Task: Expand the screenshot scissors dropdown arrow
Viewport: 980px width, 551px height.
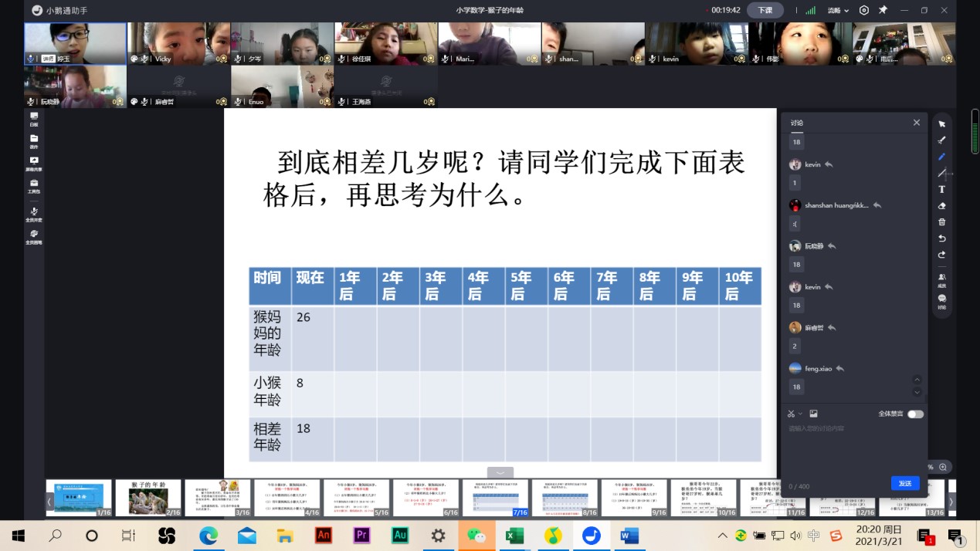Action: pos(801,414)
